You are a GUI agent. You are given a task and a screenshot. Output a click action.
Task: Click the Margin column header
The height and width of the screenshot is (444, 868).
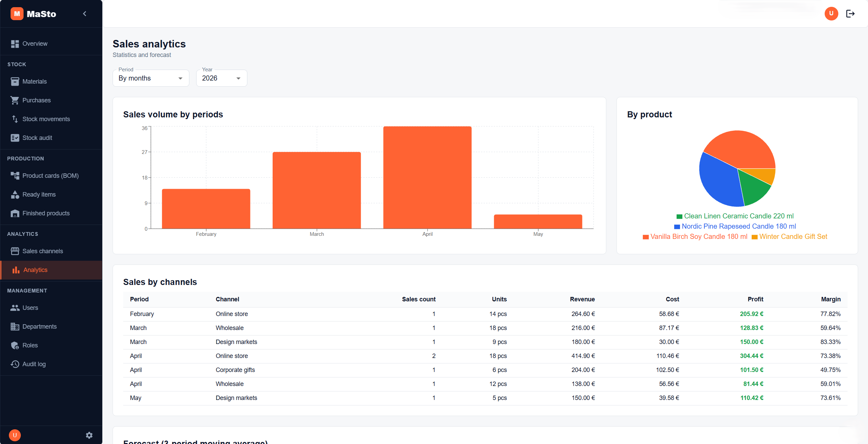[830, 299]
